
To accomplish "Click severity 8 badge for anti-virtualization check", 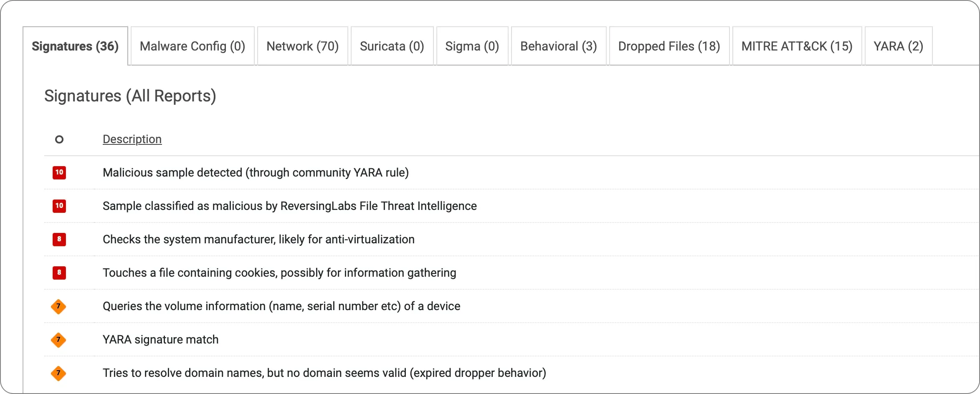I will pyautogui.click(x=59, y=239).
